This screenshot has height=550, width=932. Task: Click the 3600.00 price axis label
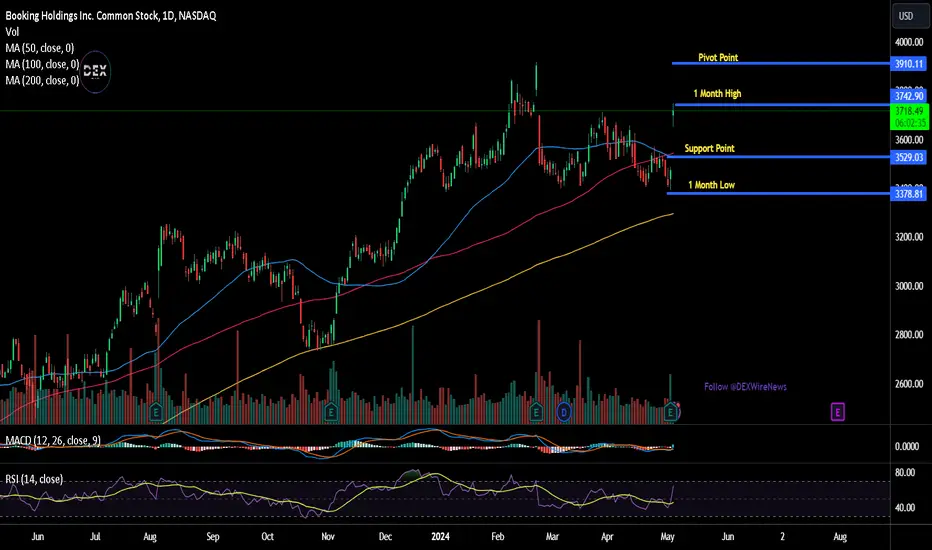tap(909, 140)
